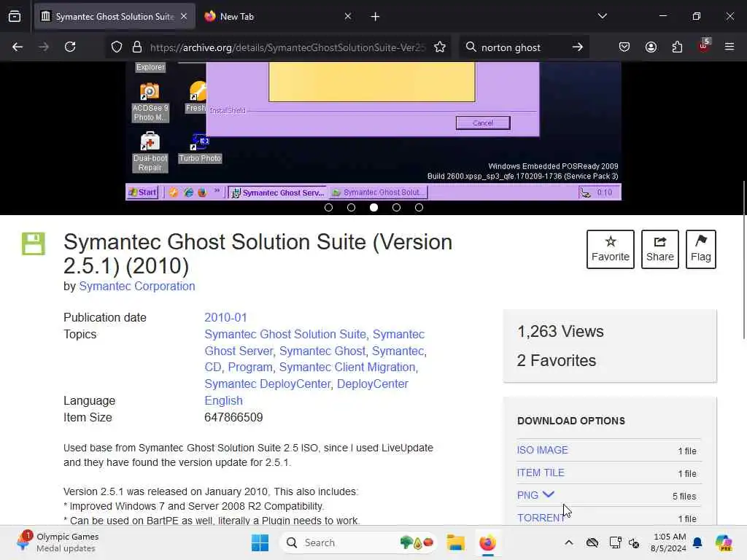Open the Symantec Ghost Solution Suite topic

coord(285,334)
